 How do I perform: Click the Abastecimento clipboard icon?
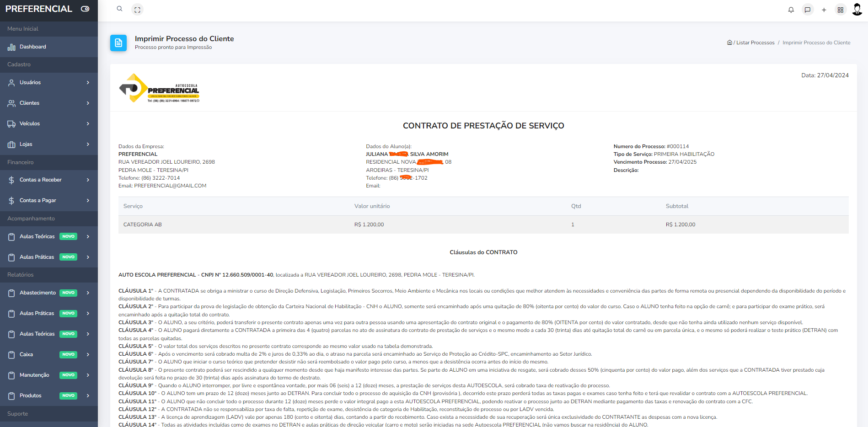[11, 293]
